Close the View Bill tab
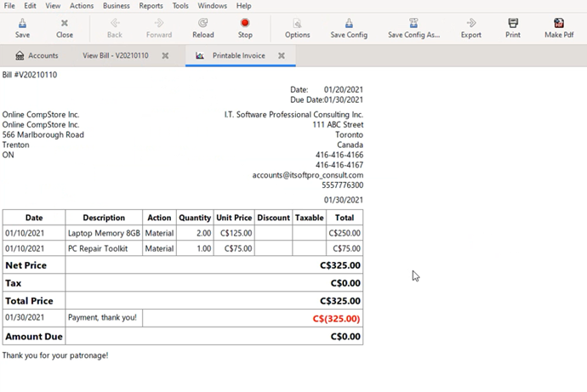The height and width of the screenshot is (392, 587). pyautogui.click(x=165, y=55)
